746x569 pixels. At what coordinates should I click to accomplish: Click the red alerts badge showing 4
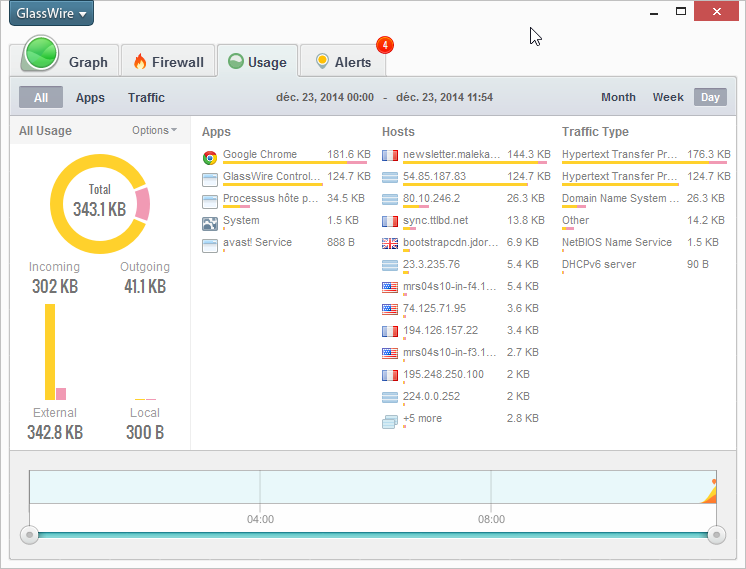(384, 45)
